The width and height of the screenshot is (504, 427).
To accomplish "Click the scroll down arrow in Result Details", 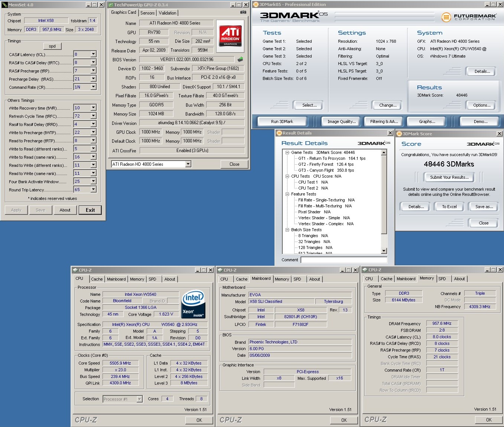I will tap(384, 251).
